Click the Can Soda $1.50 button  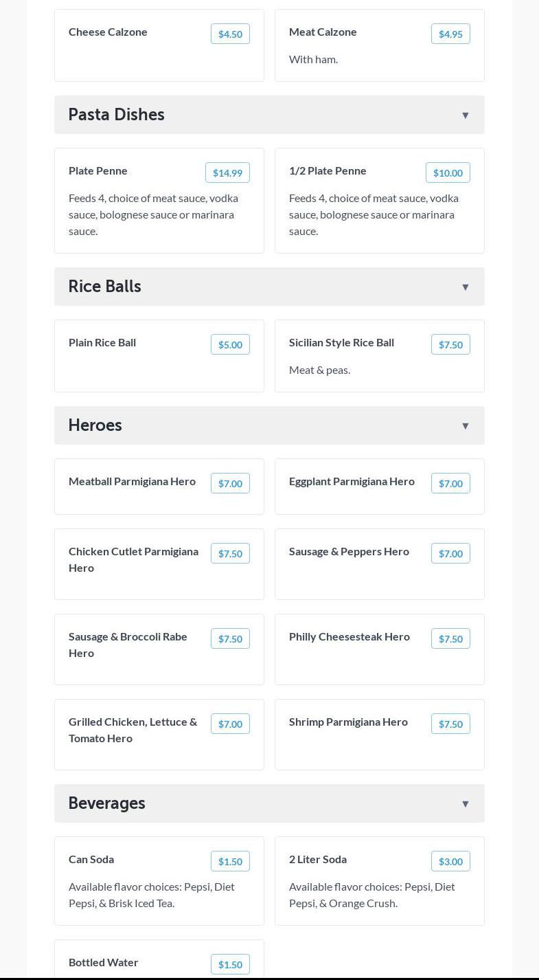(x=230, y=861)
